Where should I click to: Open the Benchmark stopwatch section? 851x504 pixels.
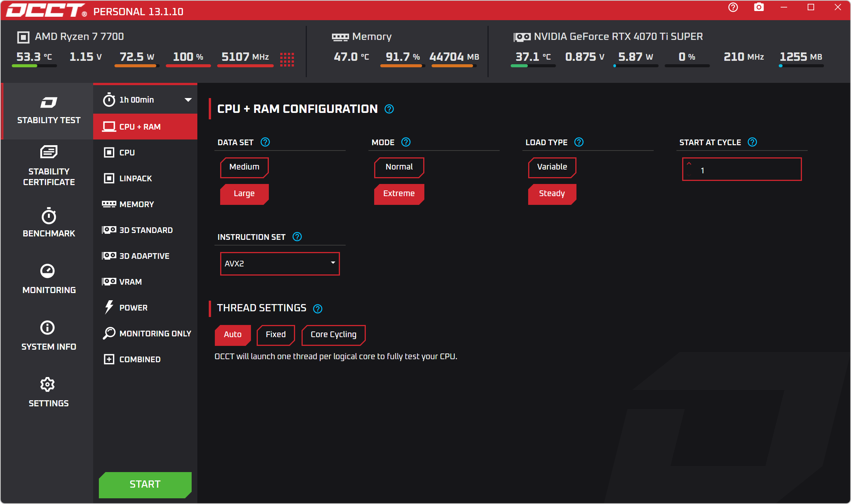click(49, 223)
